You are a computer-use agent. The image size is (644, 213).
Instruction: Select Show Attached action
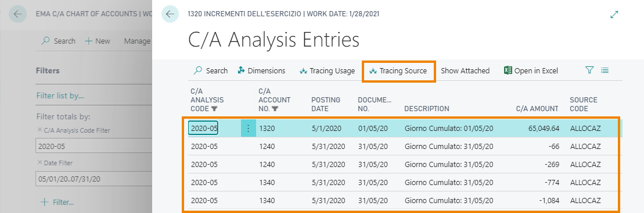[x=465, y=71]
